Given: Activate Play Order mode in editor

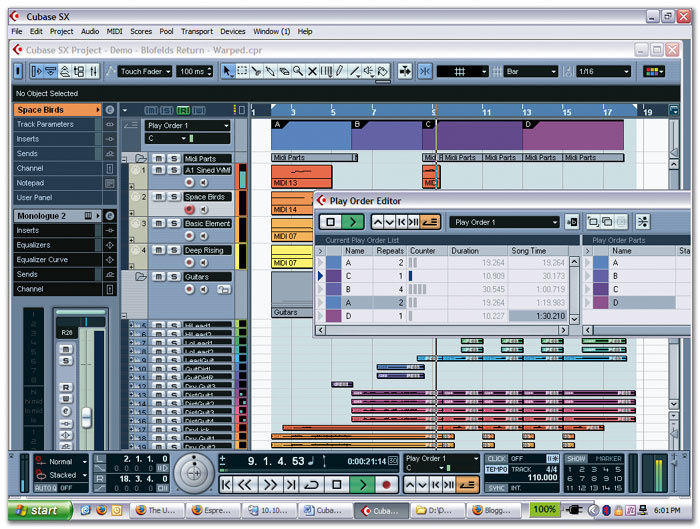Looking at the screenshot, I should point(430,222).
